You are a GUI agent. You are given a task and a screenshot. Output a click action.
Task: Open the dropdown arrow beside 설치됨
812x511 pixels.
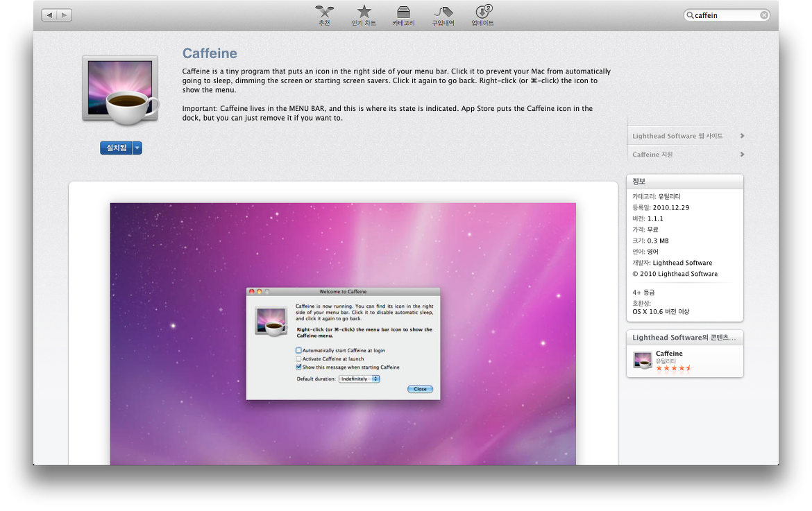point(137,148)
